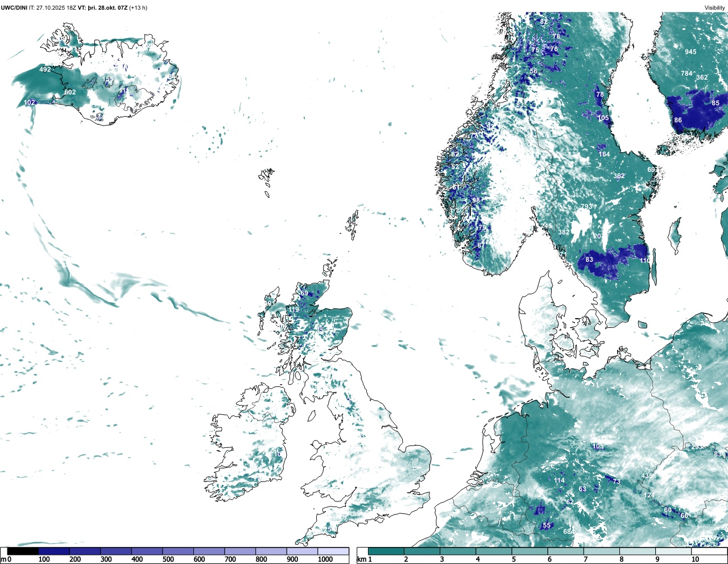This screenshot has height=564, width=728.
Task: Click the '56' value over northern Scandinavia
Action: point(533,72)
